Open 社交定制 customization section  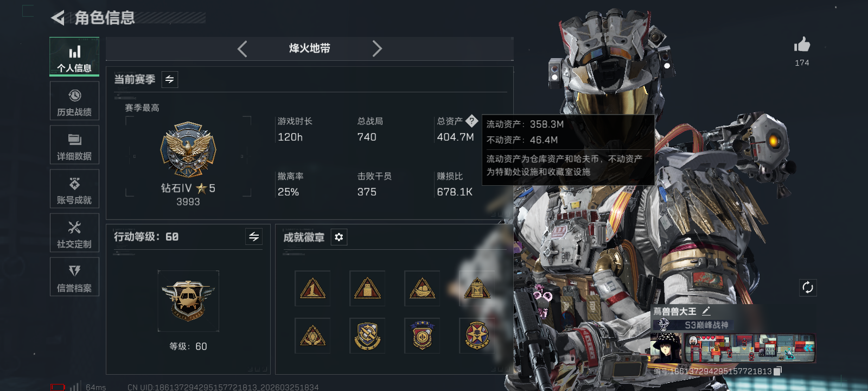[x=74, y=233]
